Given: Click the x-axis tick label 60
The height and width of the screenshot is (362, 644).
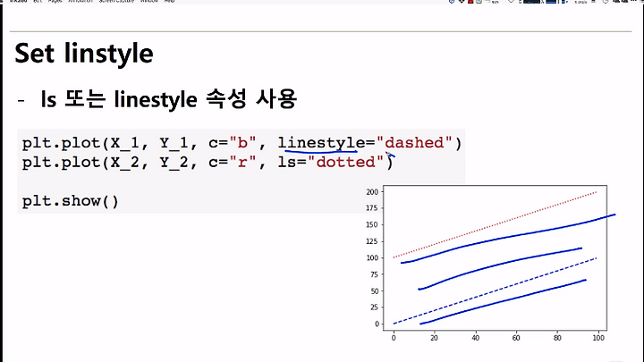Looking at the screenshot, I should [516, 338].
